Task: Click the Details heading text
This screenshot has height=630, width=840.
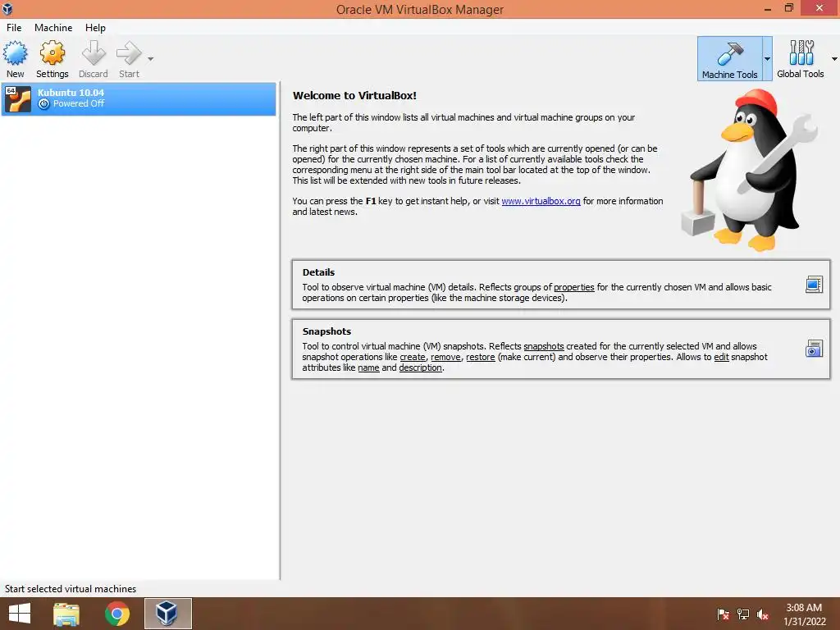Action: click(318, 272)
